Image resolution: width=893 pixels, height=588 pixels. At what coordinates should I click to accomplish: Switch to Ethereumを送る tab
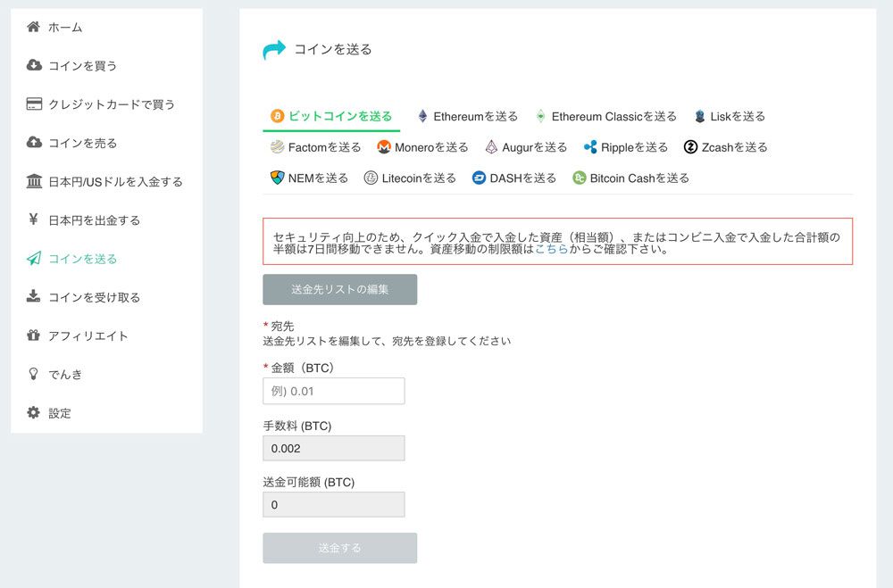pos(468,116)
